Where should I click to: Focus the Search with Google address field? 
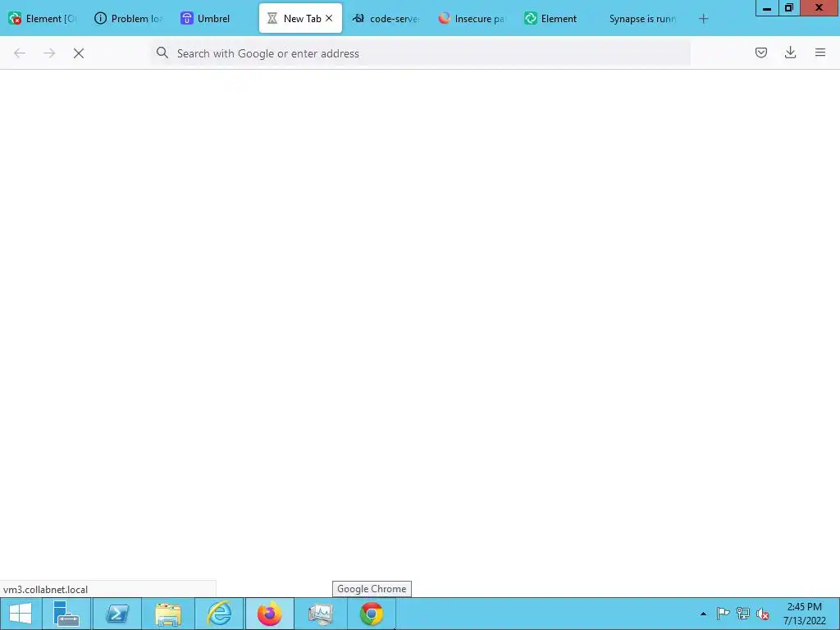(421, 53)
